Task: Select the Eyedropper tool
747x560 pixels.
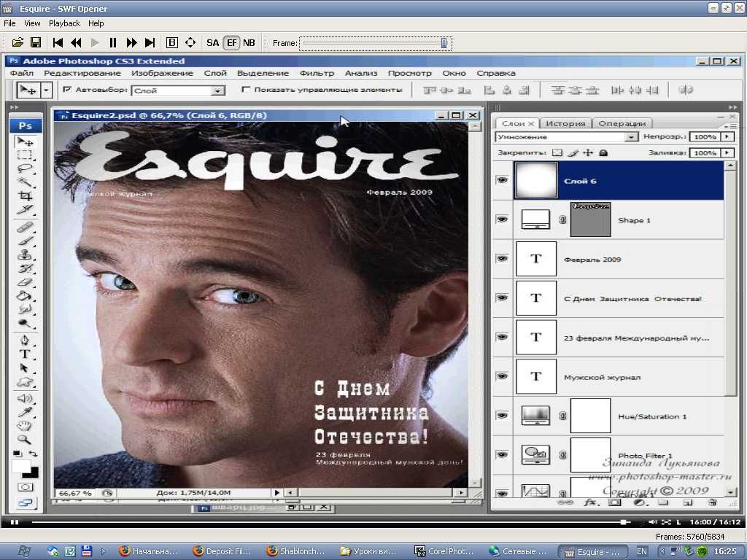Action: pyautogui.click(x=25, y=412)
